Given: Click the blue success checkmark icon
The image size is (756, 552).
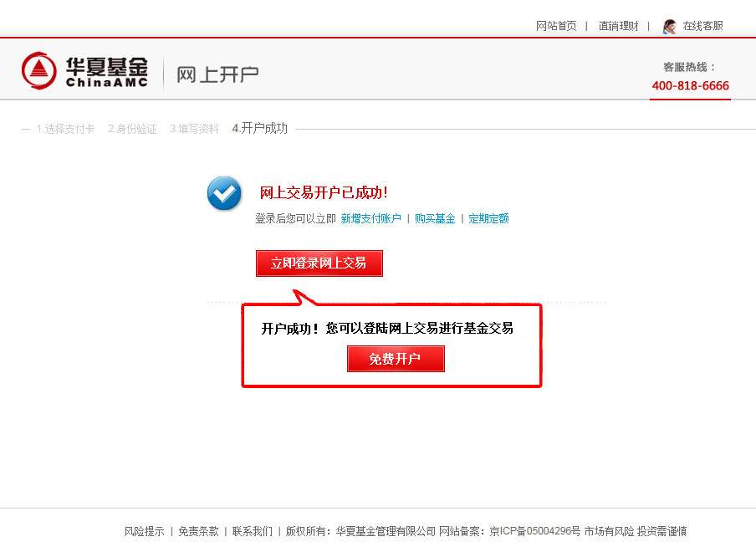Looking at the screenshot, I should click(x=224, y=193).
